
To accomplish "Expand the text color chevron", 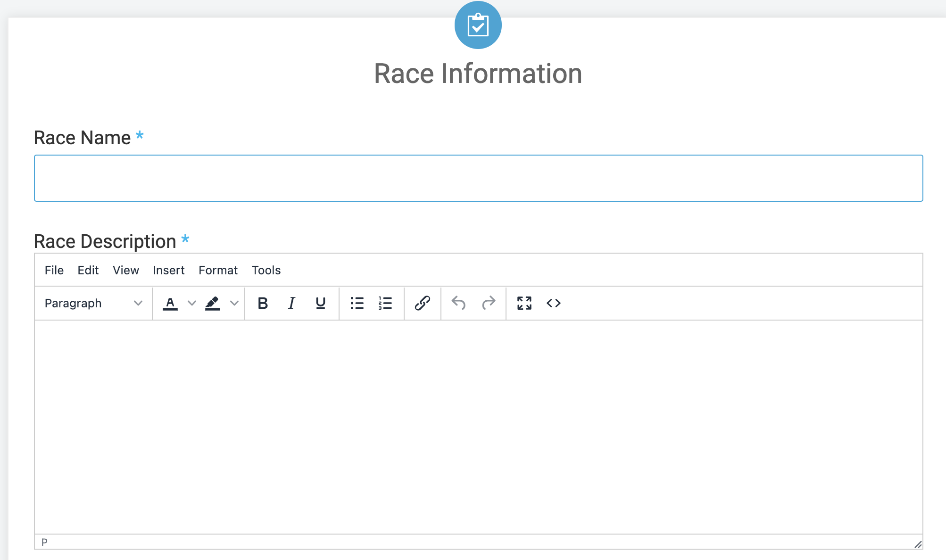I will click(x=192, y=303).
